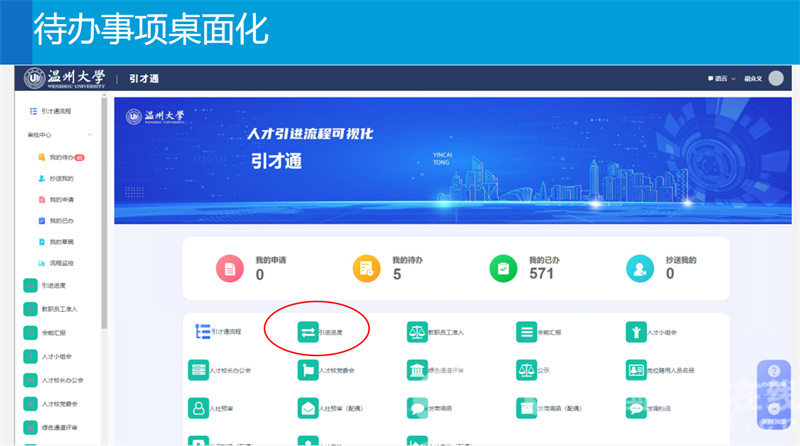Click the floating back-to-top arrow button
Viewport: 800px width, 446px height.
pyautogui.click(x=773, y=409)
